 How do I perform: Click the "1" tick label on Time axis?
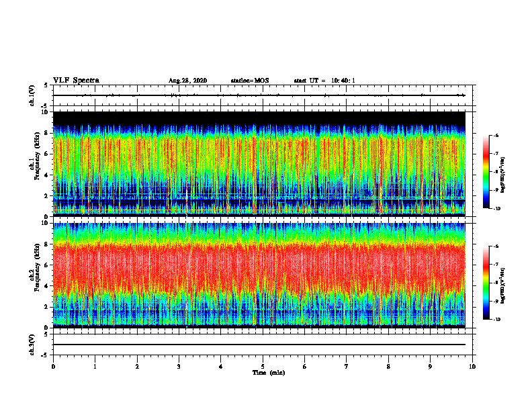tap(95, 367)
